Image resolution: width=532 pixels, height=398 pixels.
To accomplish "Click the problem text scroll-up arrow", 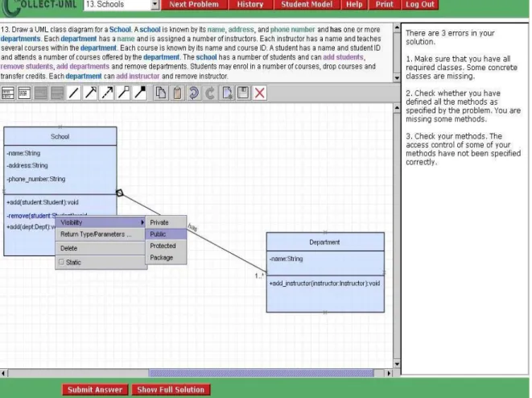I will 397,28.
